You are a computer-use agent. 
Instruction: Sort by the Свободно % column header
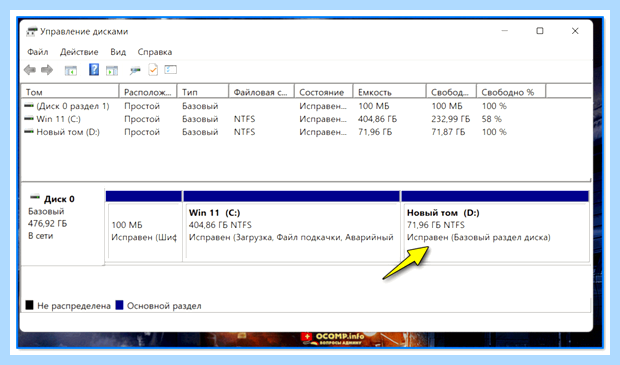511,92
